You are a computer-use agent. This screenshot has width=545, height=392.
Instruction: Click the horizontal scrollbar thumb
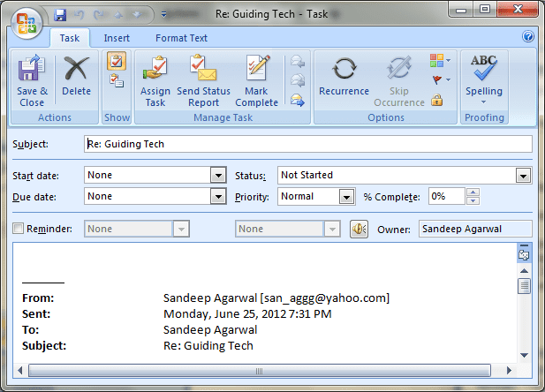tap(260, 371)
